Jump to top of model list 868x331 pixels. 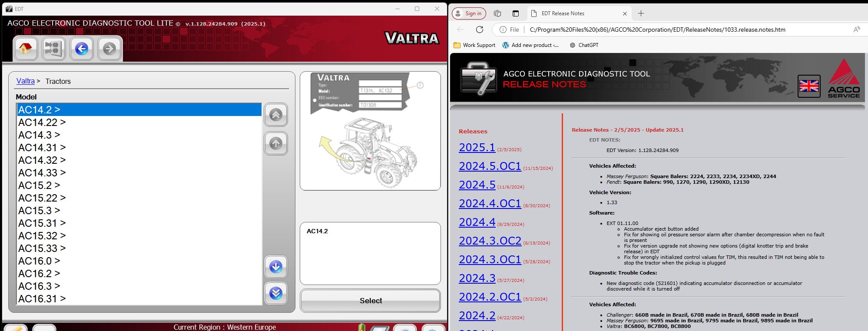(x=276, y=115)
